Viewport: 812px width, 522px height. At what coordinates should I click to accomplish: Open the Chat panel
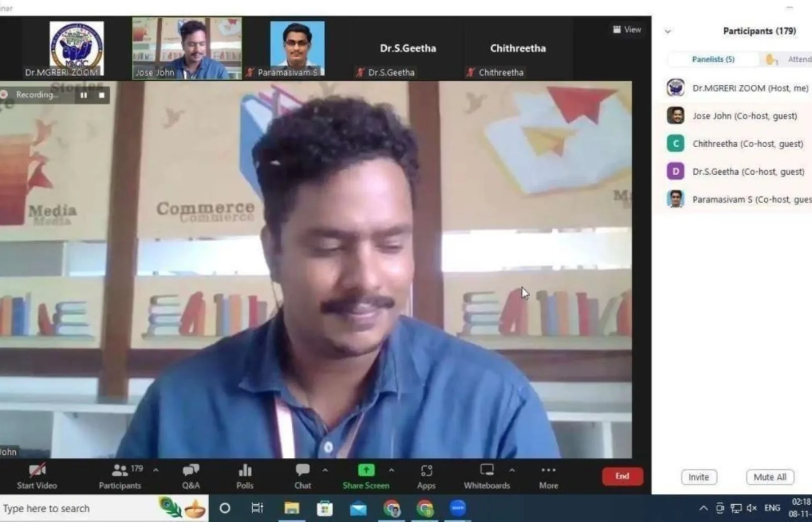(302, 475)
